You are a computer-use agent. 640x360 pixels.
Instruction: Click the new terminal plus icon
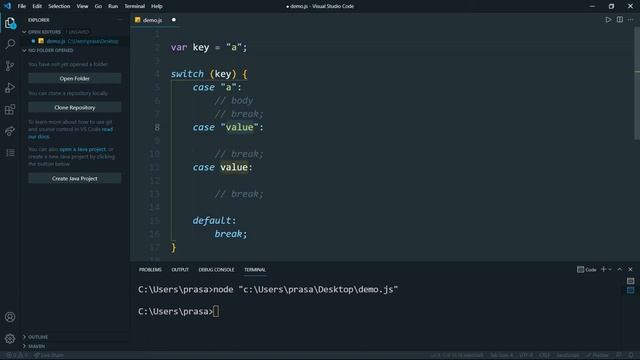(x=603, y=269)
